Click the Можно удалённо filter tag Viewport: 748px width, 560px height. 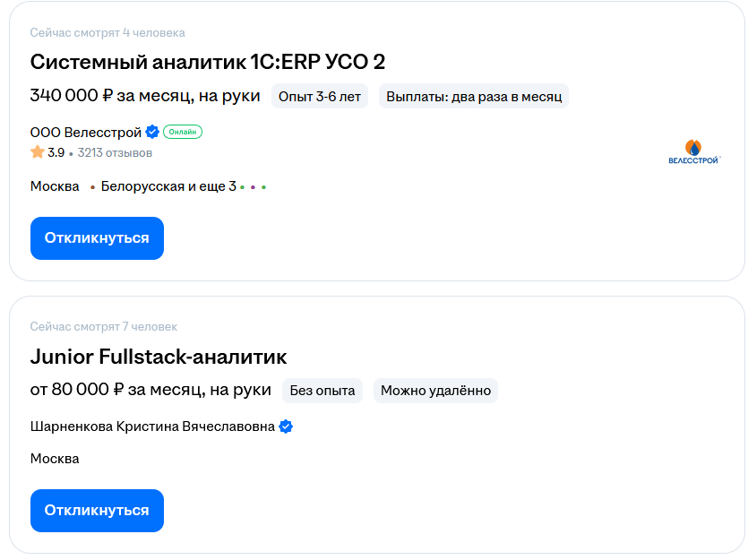tap(435, 391)
